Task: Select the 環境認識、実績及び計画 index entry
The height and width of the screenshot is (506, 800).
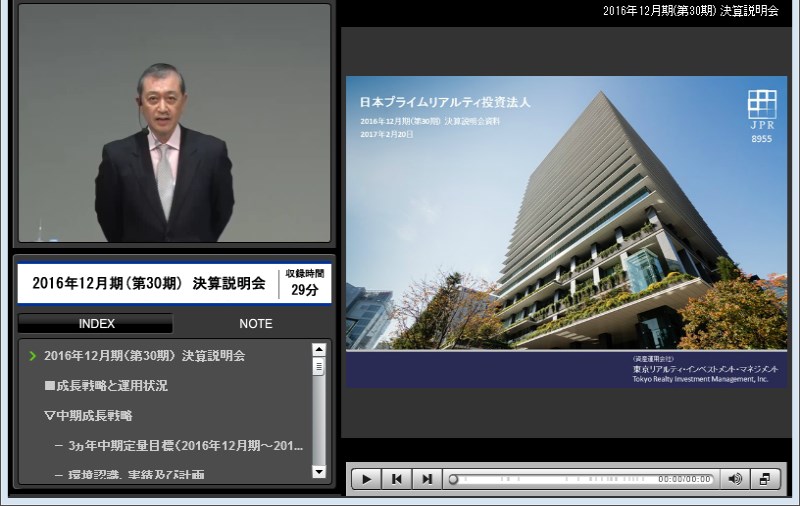Action: pyautogui.click(x=130, y=475)
